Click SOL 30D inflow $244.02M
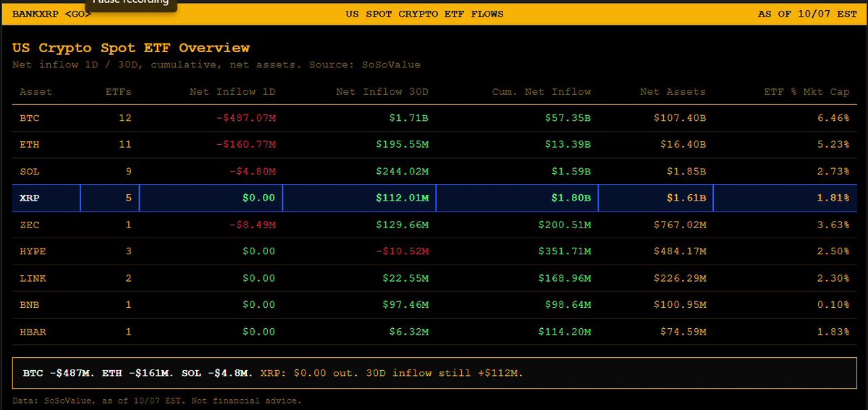The width and height of the screenshot is (868, 410). point(403,171)
